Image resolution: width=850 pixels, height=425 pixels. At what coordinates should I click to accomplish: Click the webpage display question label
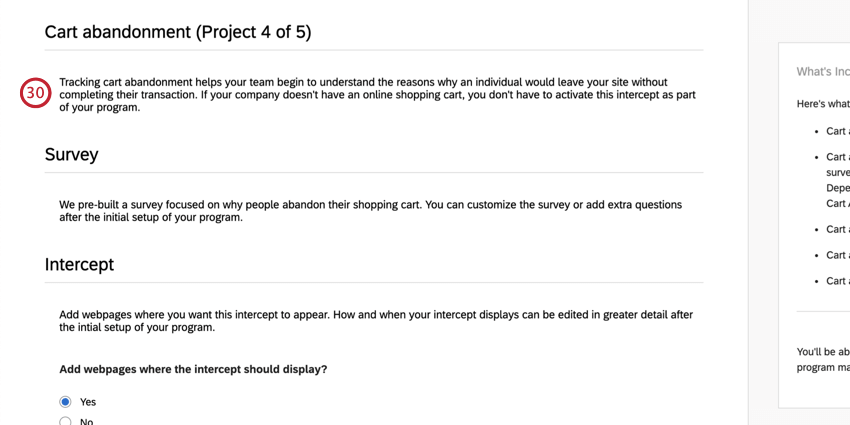(x=193, y=369)
